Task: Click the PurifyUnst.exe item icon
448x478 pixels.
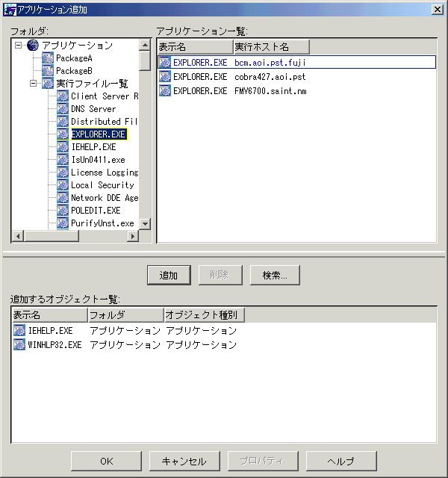Action: (63, 223)
